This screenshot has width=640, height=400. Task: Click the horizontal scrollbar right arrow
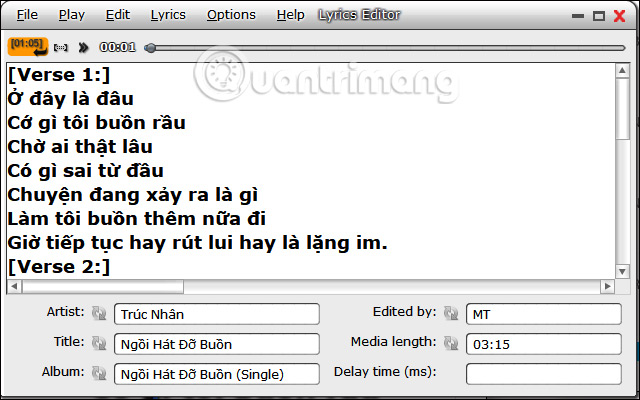click(x=607, y=286)
